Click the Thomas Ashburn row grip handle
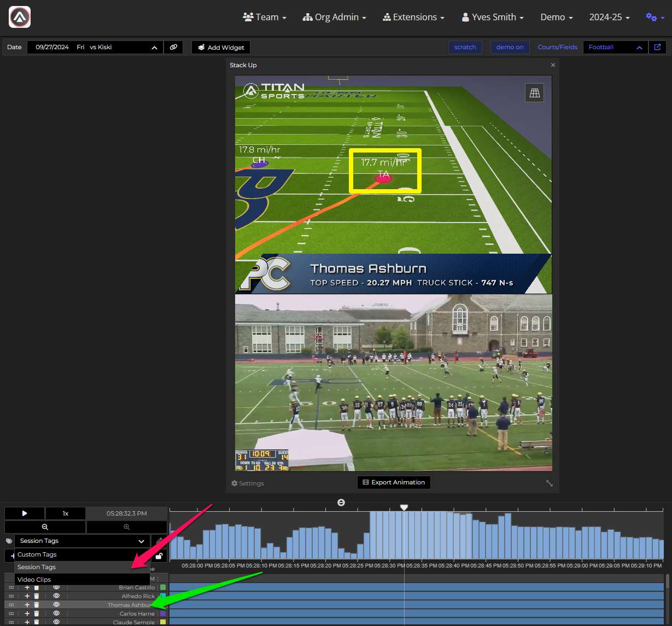The image size is (672, 626). click(11, 605)
